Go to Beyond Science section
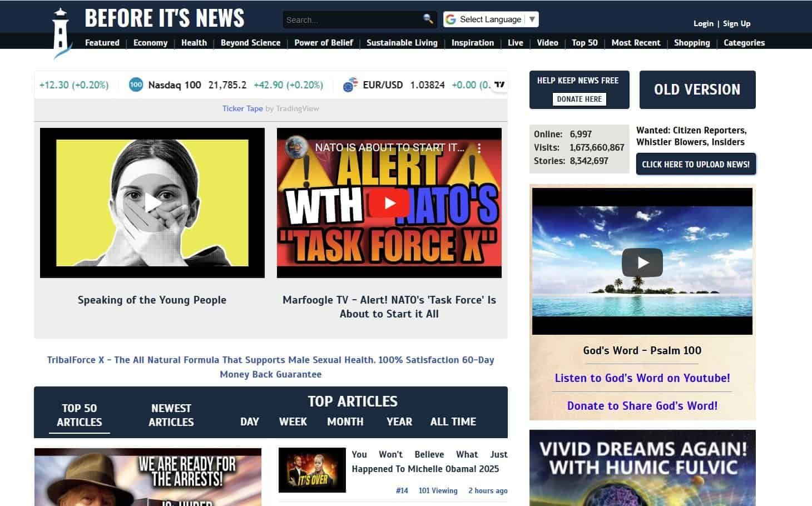812x506 pixels. pos(250,43)
